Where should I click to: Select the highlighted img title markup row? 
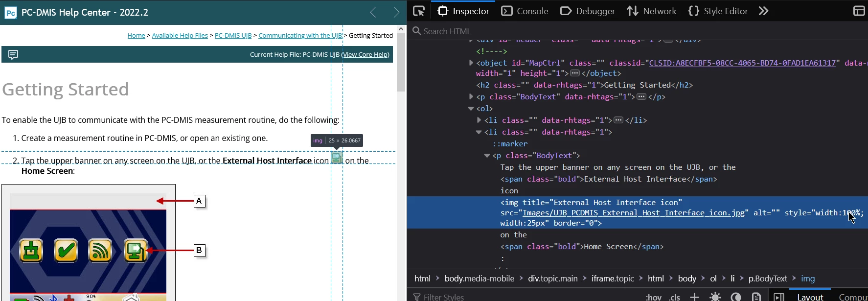(x=637, y=212)
